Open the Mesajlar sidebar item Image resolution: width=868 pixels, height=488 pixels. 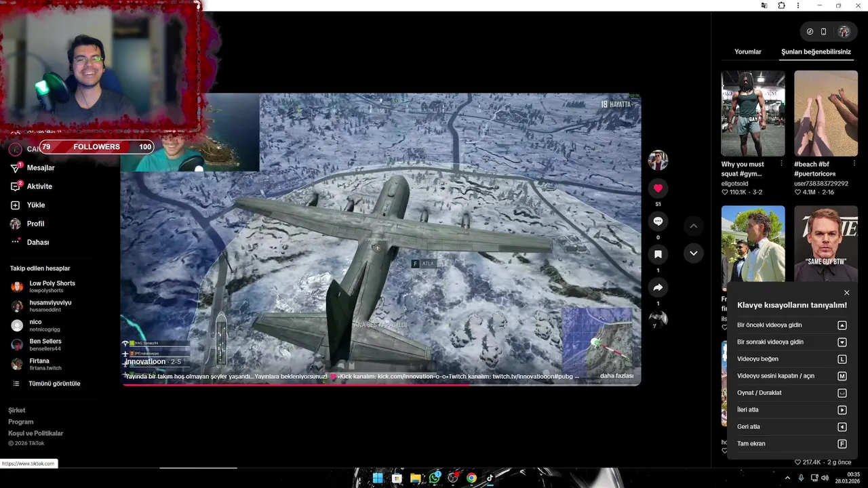tap(41, 167)
